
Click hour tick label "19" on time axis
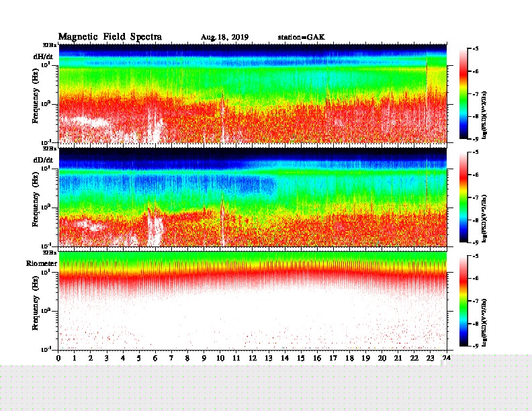365,358
